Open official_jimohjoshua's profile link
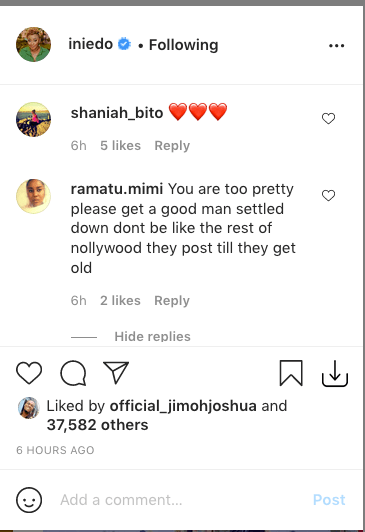 [183, 406]
